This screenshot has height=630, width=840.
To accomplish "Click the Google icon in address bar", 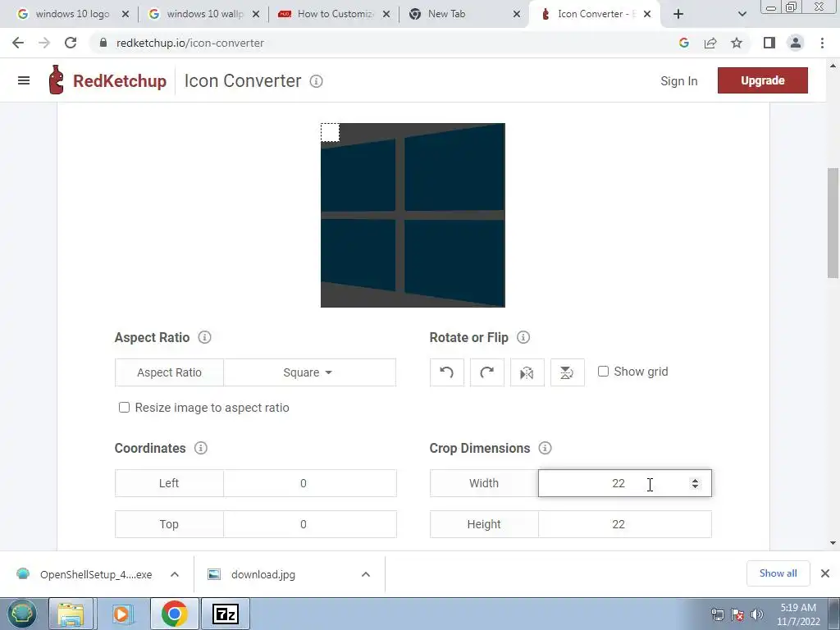I will pos(683,43).
